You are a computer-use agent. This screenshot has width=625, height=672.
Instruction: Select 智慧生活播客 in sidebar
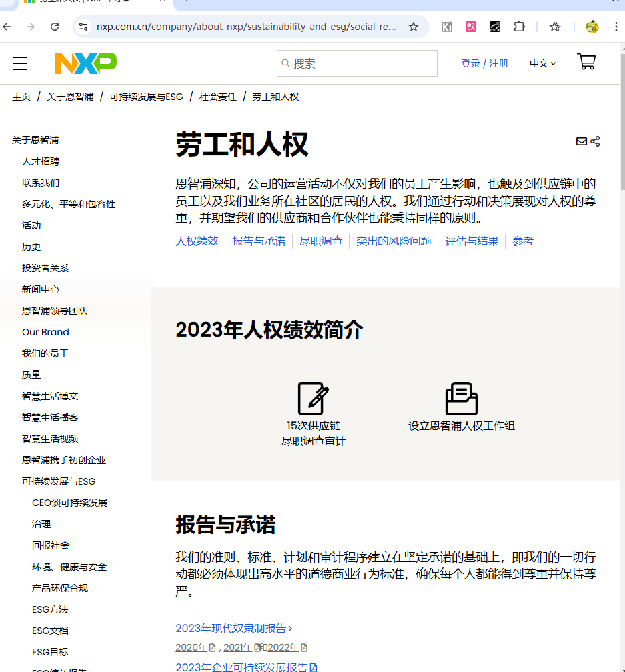pyautogui.click(x=50, y=417)
